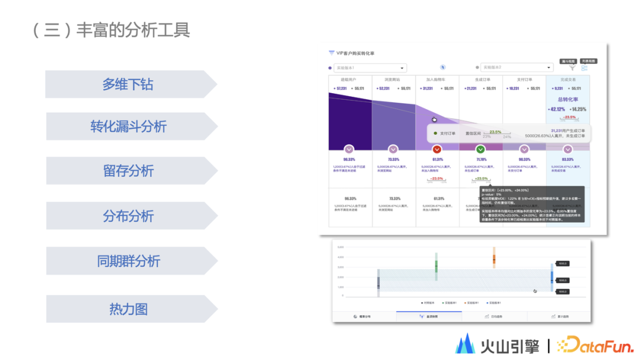Open the 实验版本2 dropdown
Screen dimensions: 644x360
[517, 67]
